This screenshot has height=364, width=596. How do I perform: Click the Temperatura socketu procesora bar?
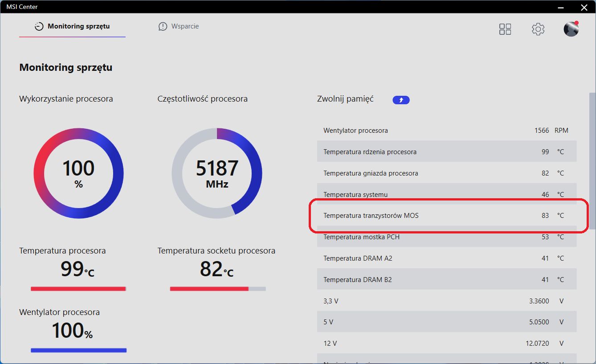click(218, 289)
